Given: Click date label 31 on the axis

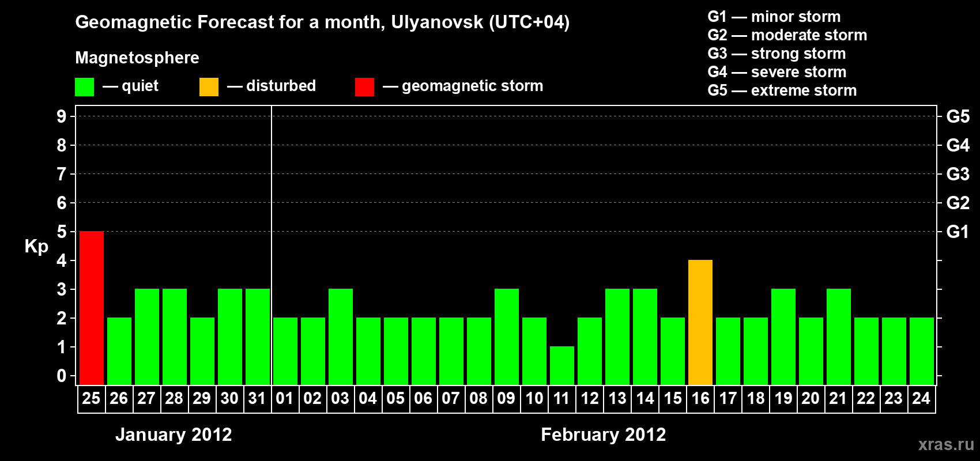Looking at the screenshot, I should (x=257, y=398).
